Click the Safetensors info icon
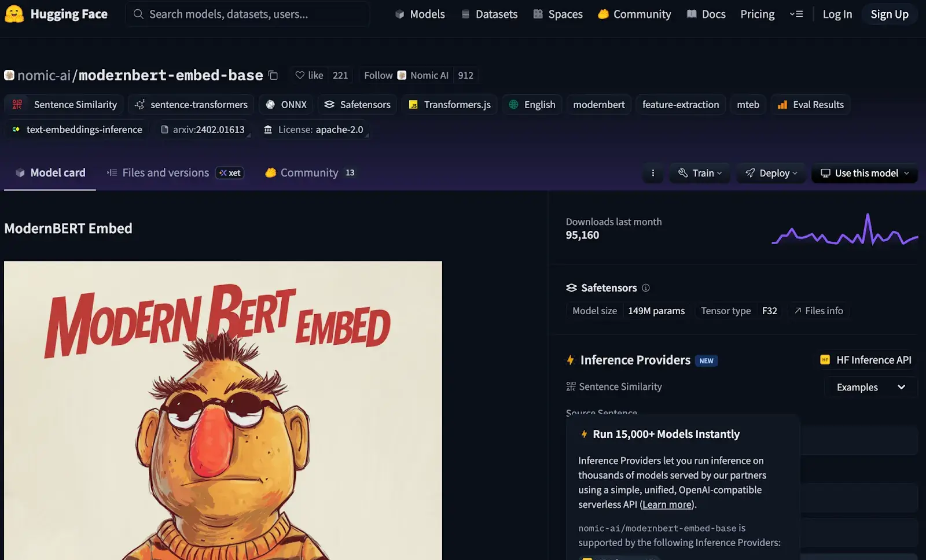 [646, 288]
